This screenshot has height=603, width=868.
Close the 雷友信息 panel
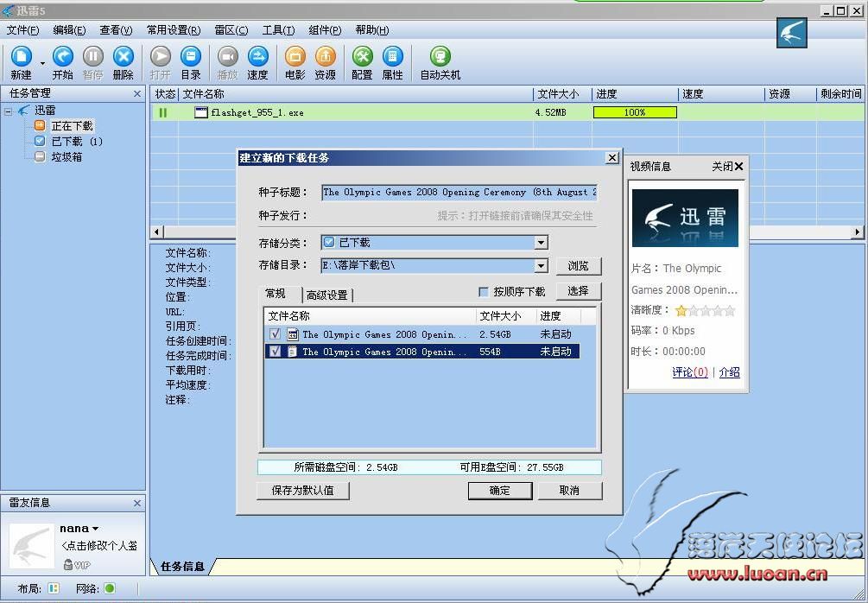(137, 503)
